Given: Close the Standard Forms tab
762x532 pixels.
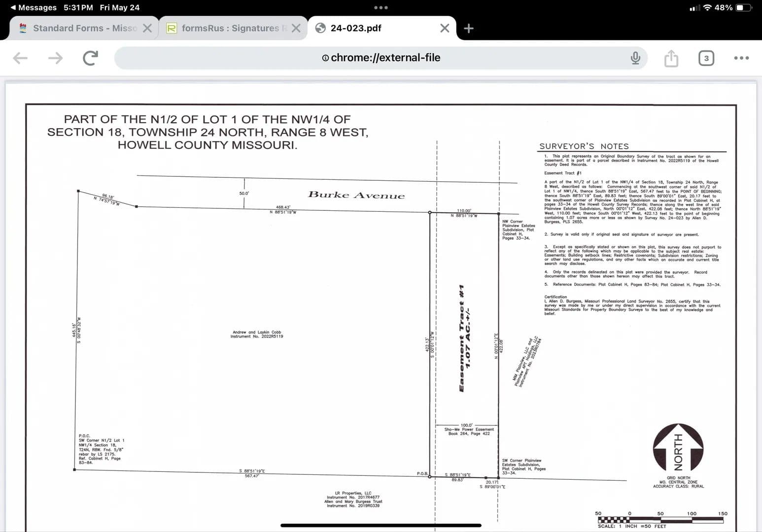Looking at the screenshot, I should click(x=147, y=28).
